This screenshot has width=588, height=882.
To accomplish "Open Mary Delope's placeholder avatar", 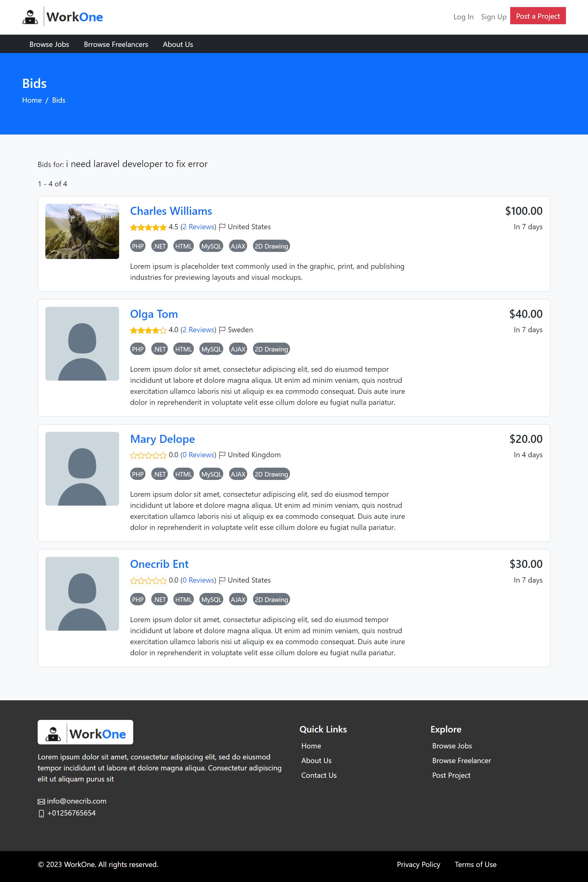I will [82, 469].
